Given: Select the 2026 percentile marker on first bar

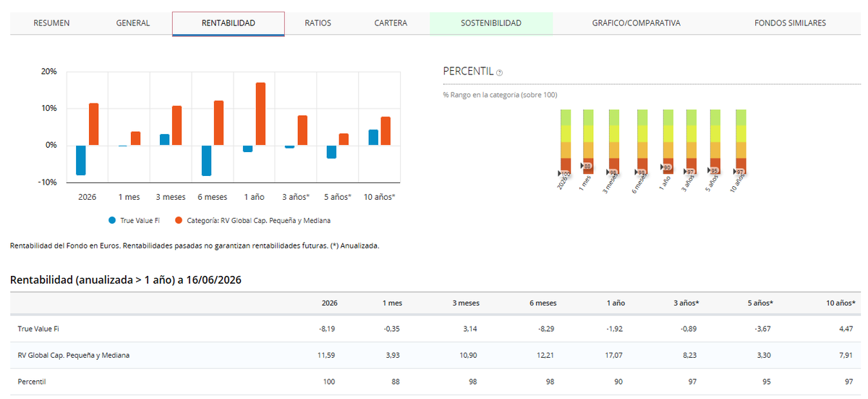Looking at the screenshot, I should tap(564, 173).
